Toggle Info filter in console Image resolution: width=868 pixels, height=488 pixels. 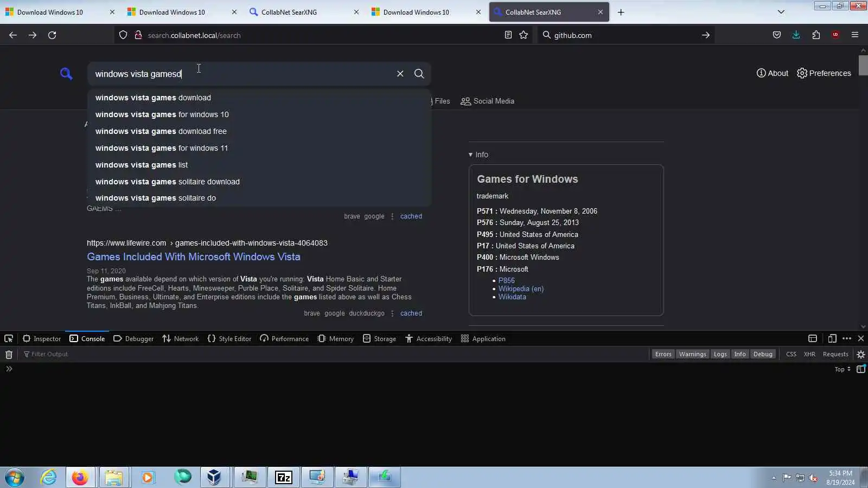[x=740, y=355]
